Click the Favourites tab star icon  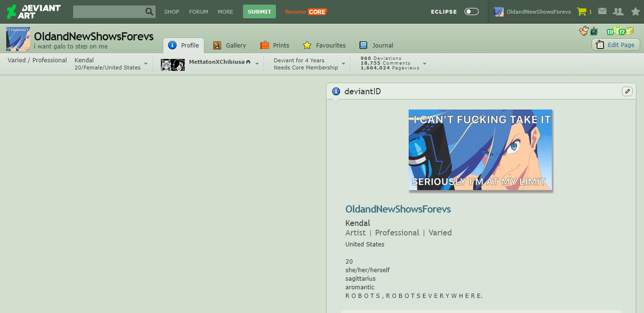tap(307, 45)
